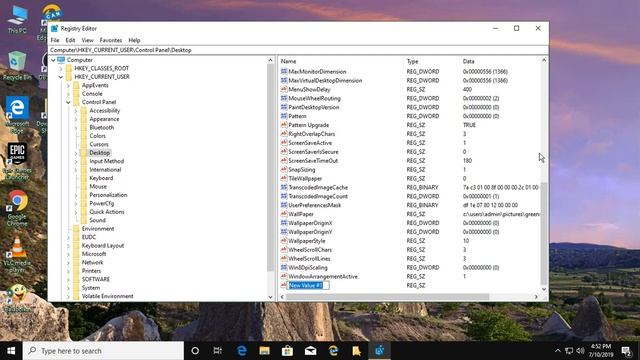The height and width of the screenshot is (360, 640).
Task: Expand the AppEvents key
Action: pos(68,85)
